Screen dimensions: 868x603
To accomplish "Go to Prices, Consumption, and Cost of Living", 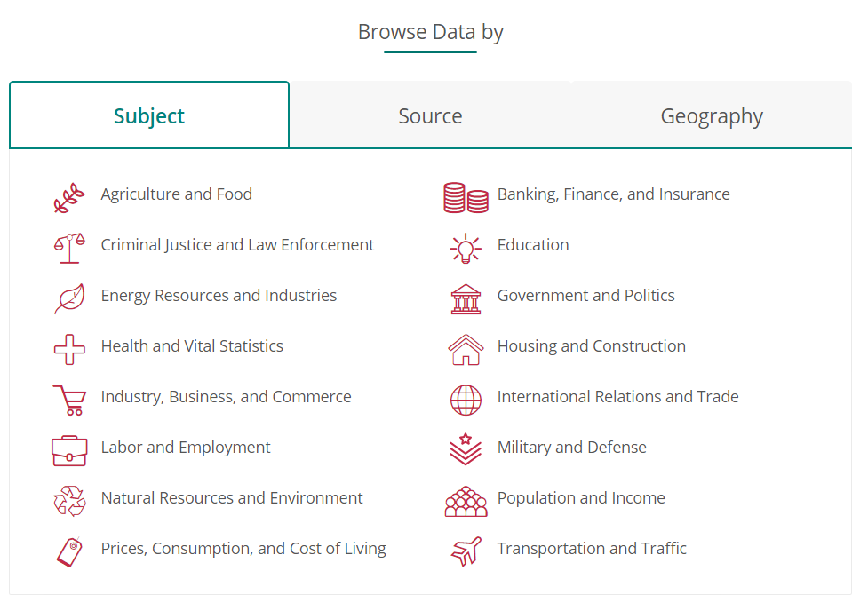I will (243, 549).
